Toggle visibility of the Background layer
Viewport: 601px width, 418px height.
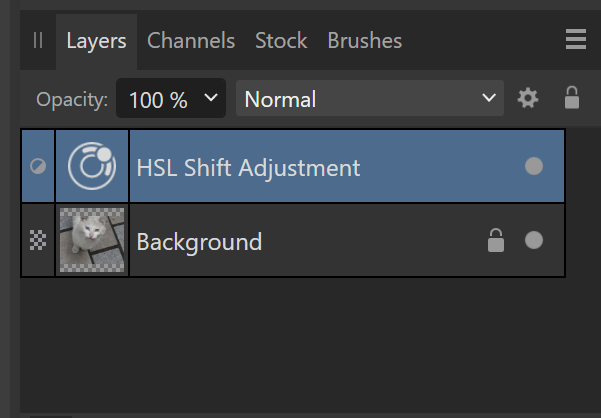[x=534, y=240]
